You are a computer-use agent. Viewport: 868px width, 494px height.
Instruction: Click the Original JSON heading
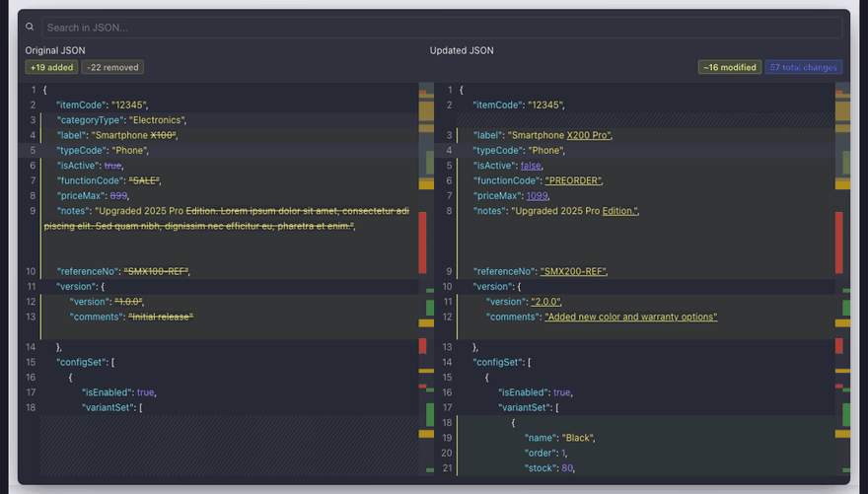(x=55, y=50)
